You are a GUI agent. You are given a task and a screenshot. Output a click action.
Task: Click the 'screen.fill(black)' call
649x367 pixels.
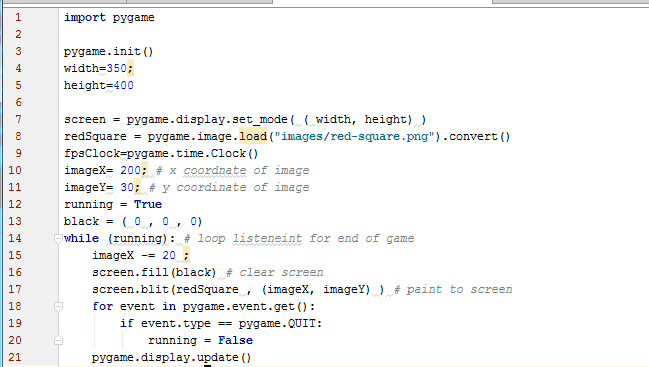click(154, 272)
